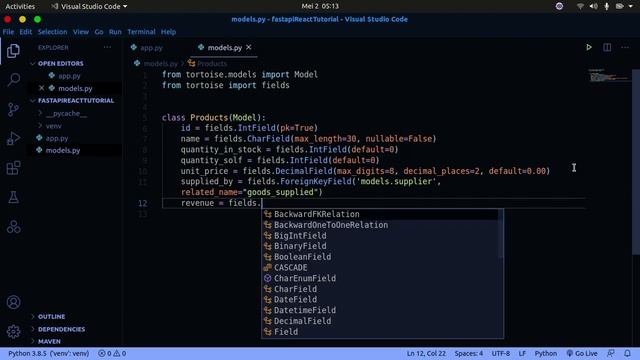The height and width of the screenshot is (360, 640).
Task: Open app.py in the project file tree
Action: (x=57, y=138)
